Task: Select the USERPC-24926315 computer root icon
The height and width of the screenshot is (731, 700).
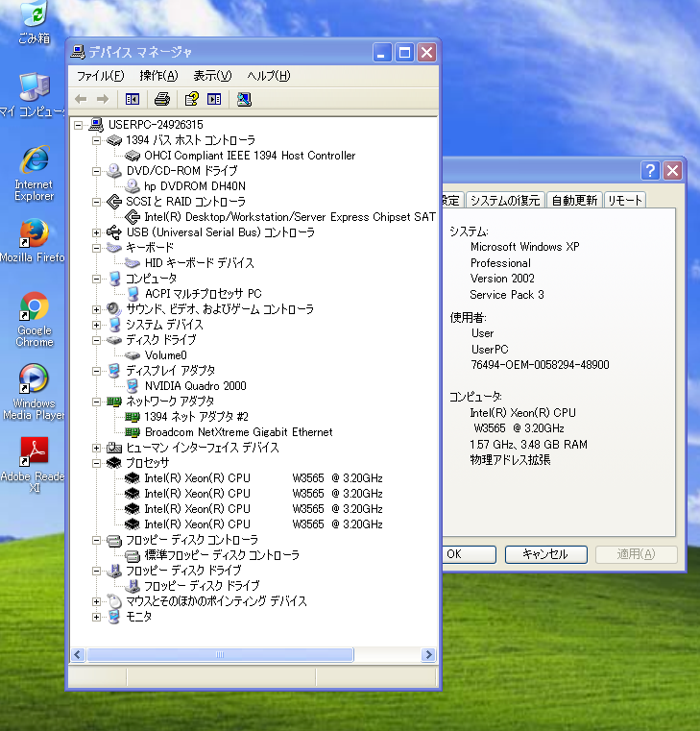Action: click(96, 125)
